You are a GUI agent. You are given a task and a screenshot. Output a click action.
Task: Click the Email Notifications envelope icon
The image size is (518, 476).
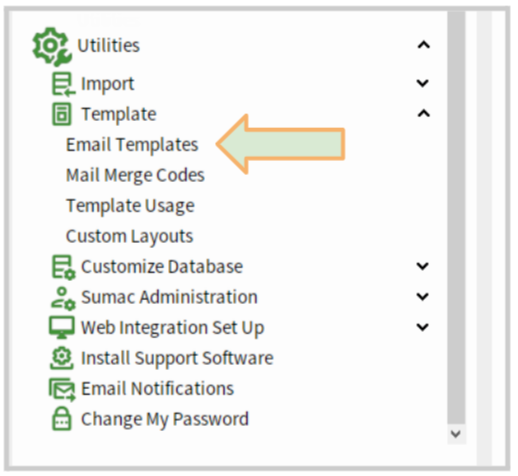(62, 389)
